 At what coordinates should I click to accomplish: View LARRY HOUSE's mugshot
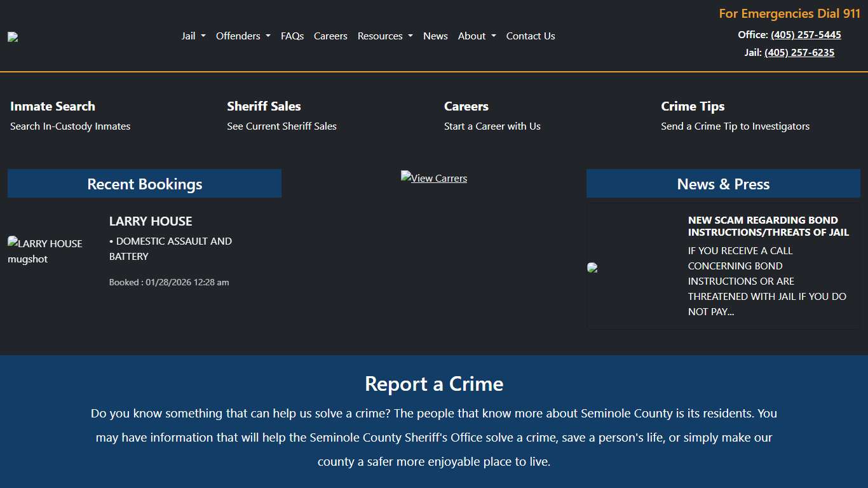point(45,251)
